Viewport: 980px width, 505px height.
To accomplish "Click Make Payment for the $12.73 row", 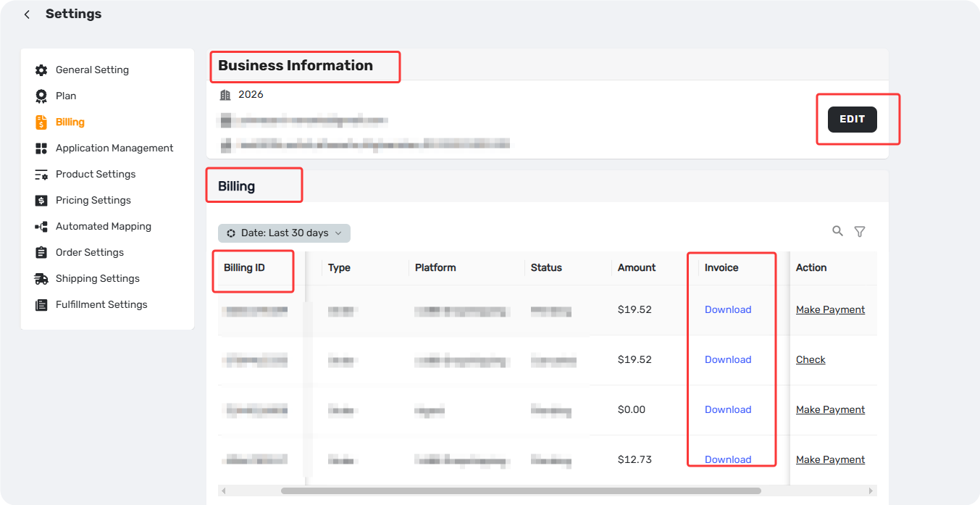I will tap(830, 460).
